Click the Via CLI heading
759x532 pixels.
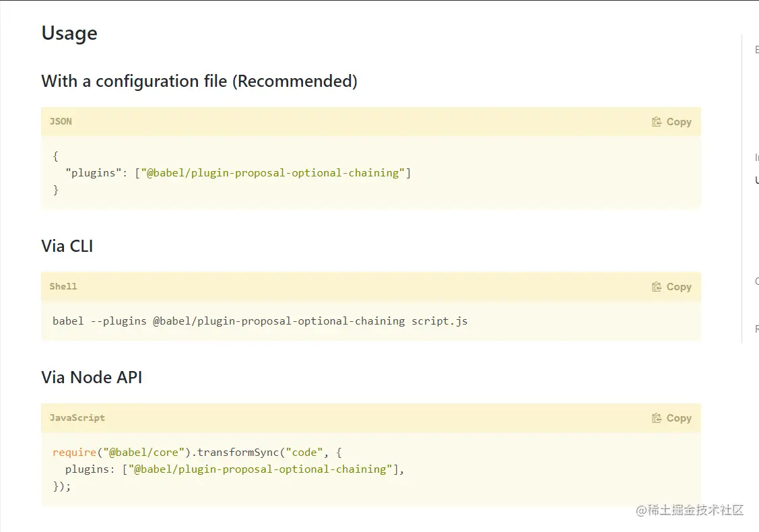(67, 246)
